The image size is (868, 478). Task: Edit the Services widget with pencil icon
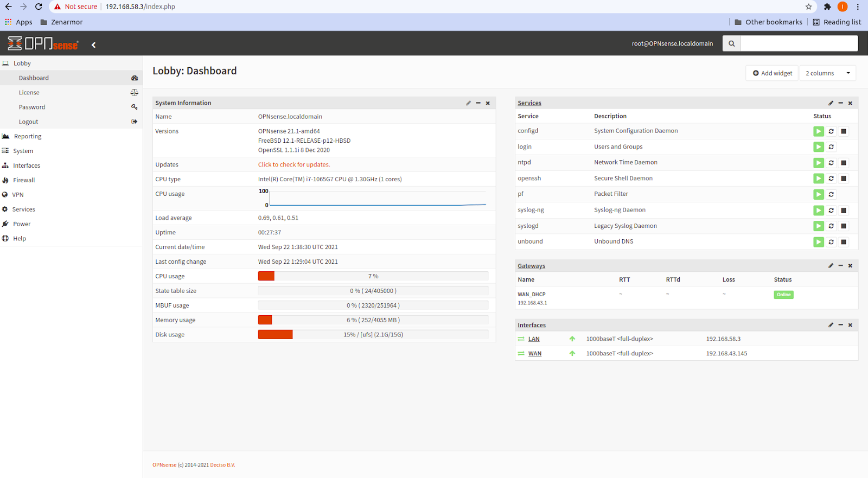(831, 103)
